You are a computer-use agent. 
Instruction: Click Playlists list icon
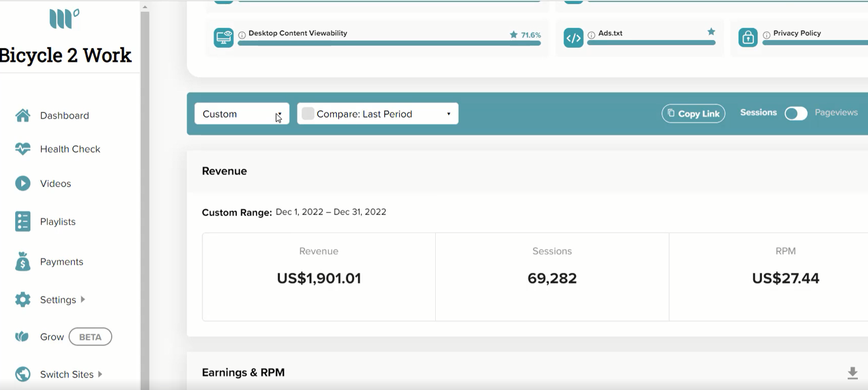(x=22, y=222)
